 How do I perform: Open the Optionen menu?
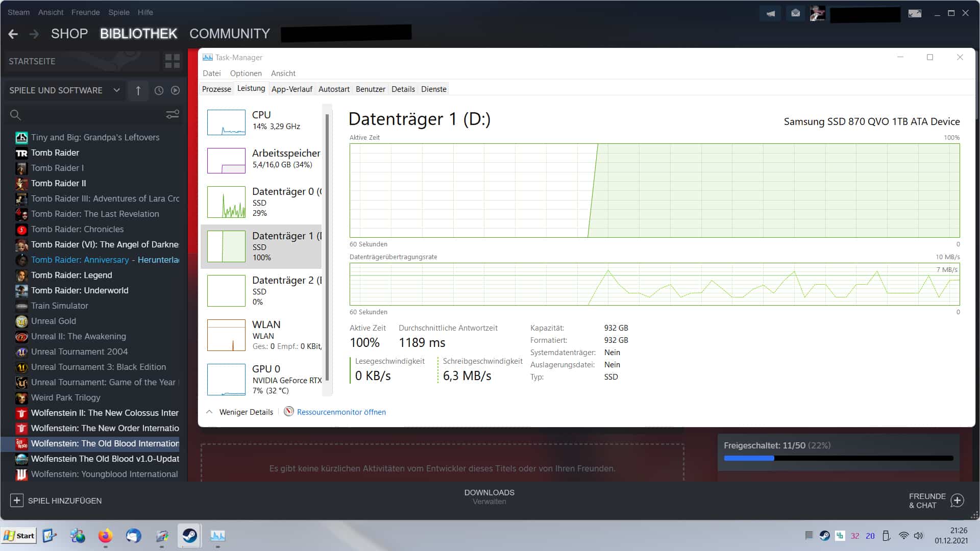pos(246,73)
